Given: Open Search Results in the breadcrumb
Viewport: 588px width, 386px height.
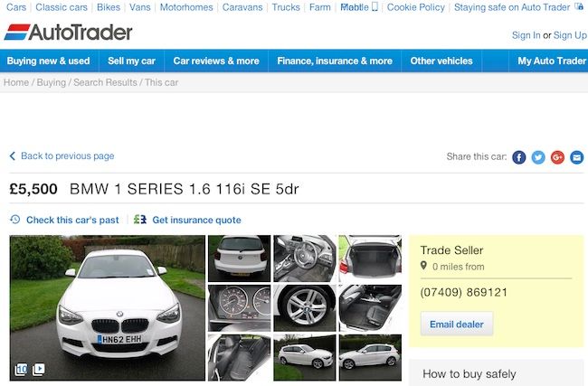Looking at the screenshot, I should [x=105, y=82].
